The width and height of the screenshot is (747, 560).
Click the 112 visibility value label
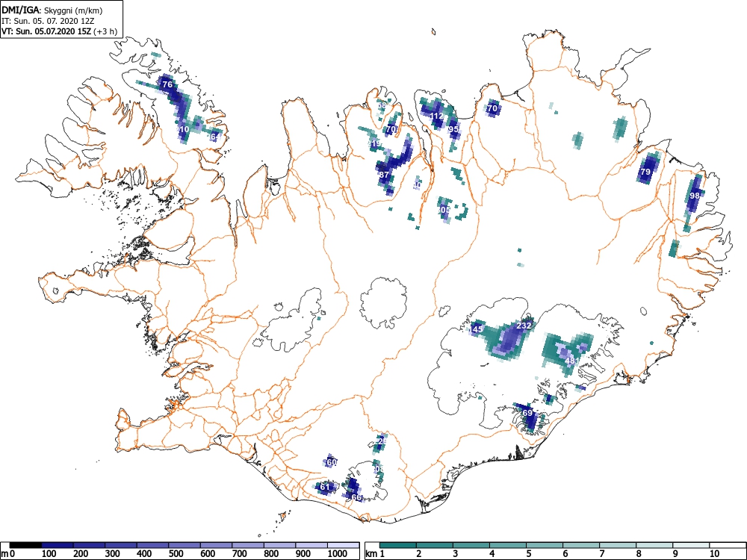pyautogui.click(x=436, y=116)
